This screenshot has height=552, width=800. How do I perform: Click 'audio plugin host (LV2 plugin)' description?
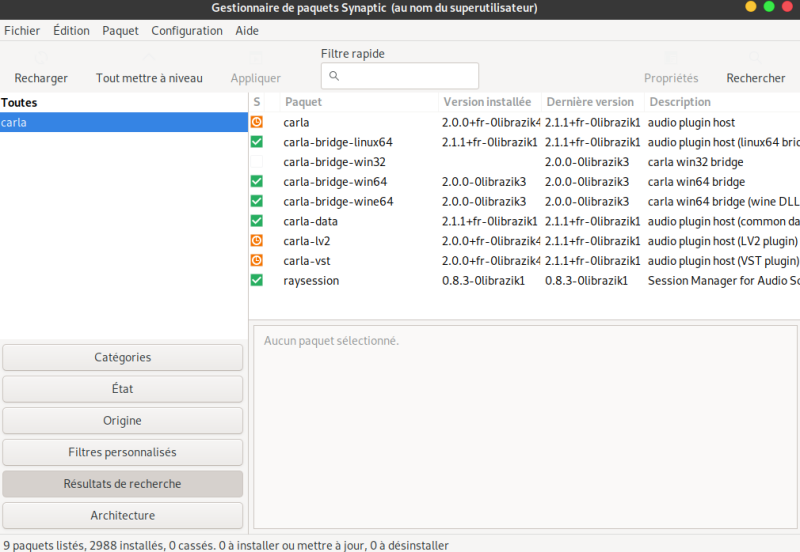pyautogui.click(x=722, y=241)
